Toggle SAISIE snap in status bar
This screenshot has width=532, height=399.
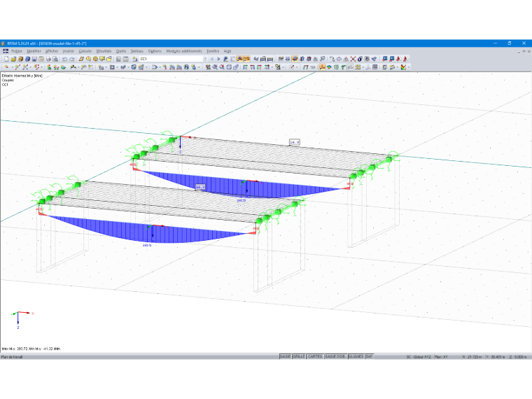tap(286, 356)
